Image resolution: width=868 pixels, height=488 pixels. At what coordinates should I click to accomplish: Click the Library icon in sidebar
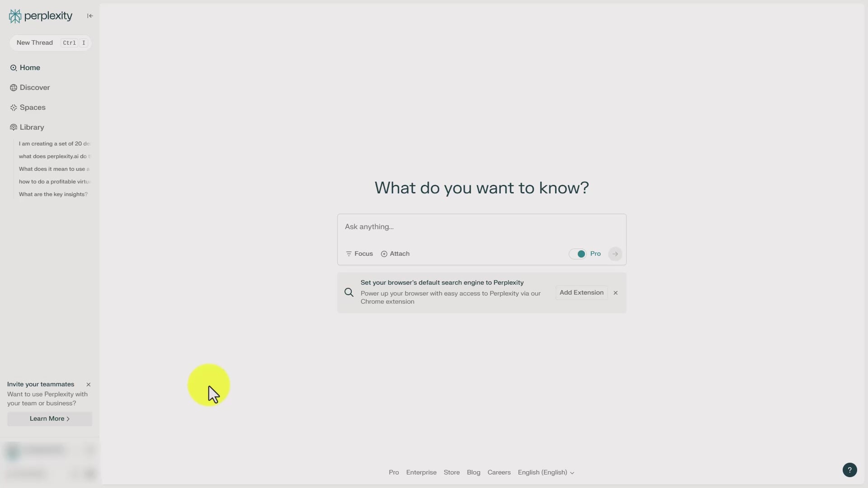point(14,127)
